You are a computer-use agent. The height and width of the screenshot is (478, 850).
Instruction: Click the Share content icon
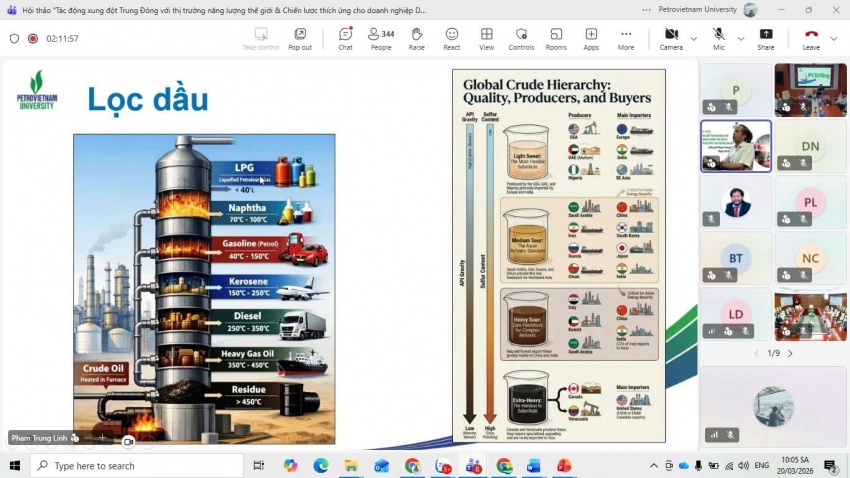pyautogui.click(x=765, y=39)
